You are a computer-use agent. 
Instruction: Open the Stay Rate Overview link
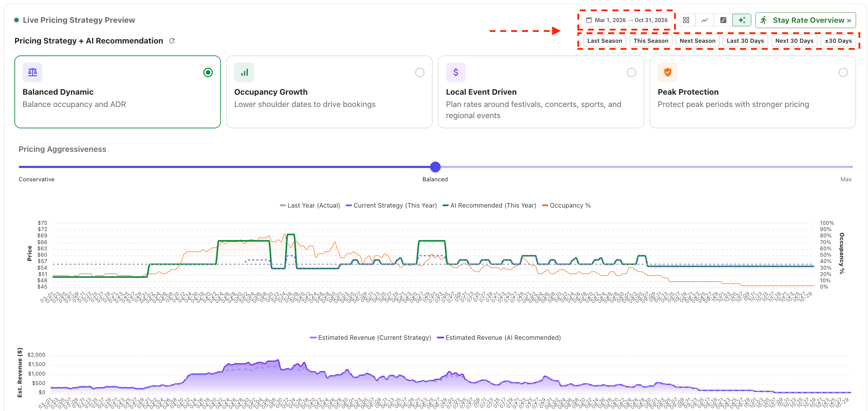806,20
